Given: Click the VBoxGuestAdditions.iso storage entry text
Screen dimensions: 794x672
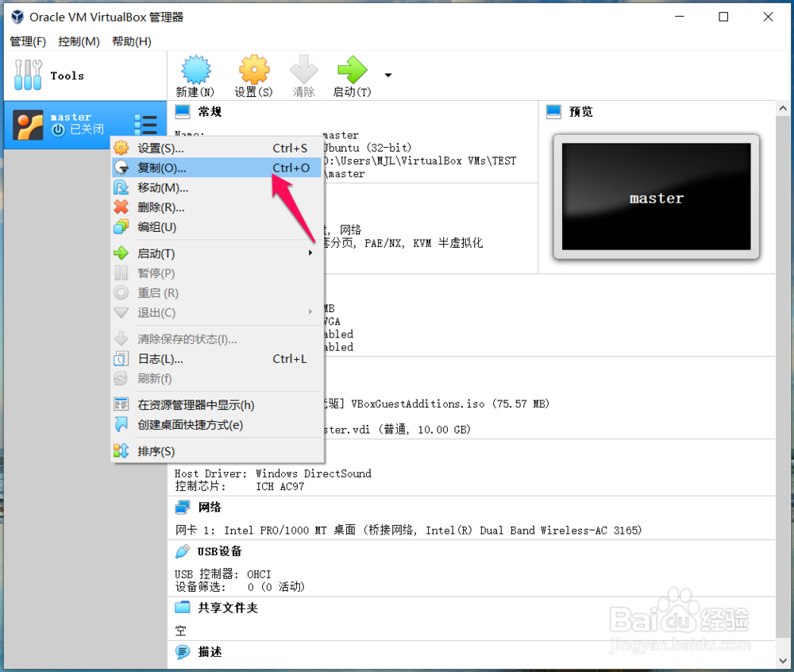Looking at the screenshot, I should [450, 404].
